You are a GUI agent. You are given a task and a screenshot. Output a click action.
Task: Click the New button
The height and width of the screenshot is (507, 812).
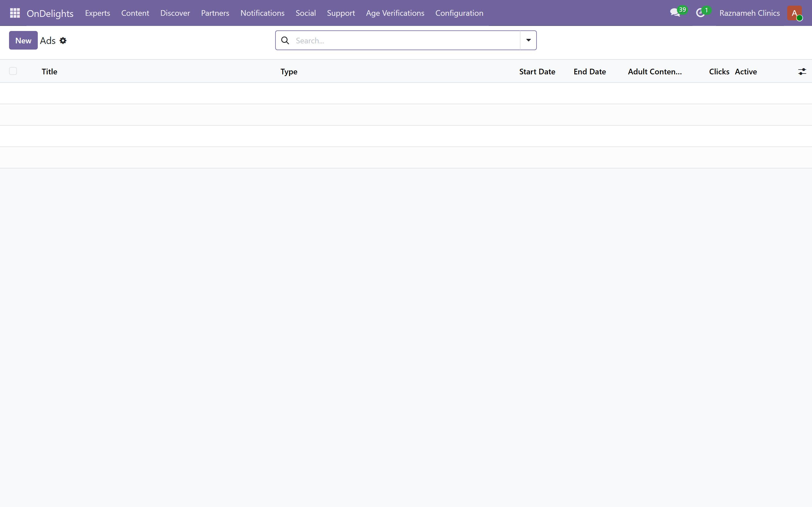(23, 41)
